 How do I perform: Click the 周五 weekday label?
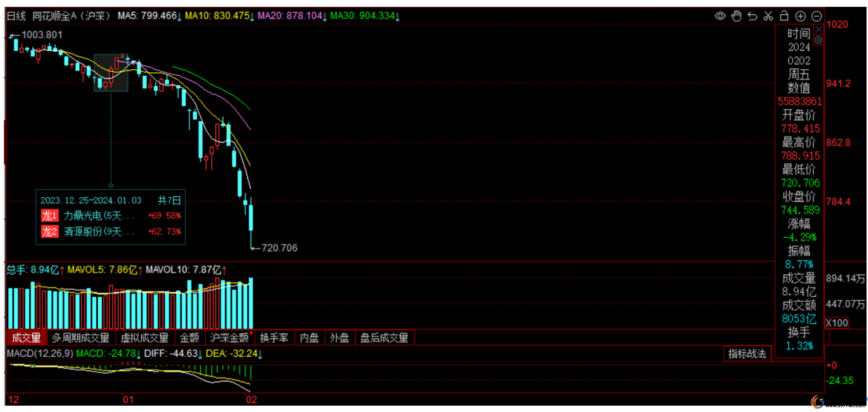[799, 75]
